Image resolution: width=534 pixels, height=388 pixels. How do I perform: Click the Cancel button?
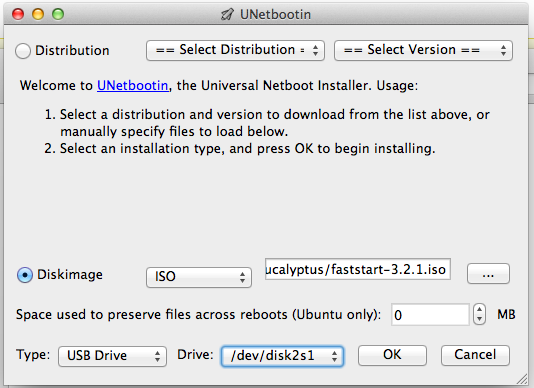tap(475, 355)
